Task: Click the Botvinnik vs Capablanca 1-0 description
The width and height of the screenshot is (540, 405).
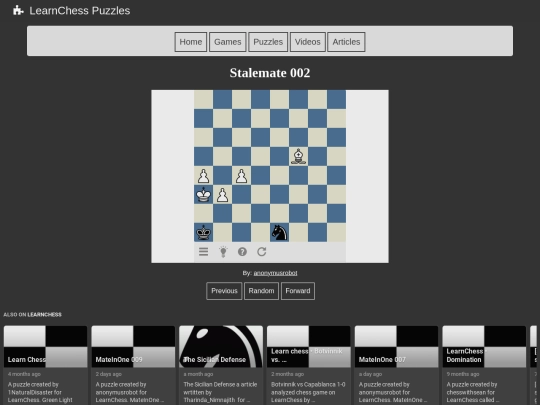Action: click(x=308, y=392)
